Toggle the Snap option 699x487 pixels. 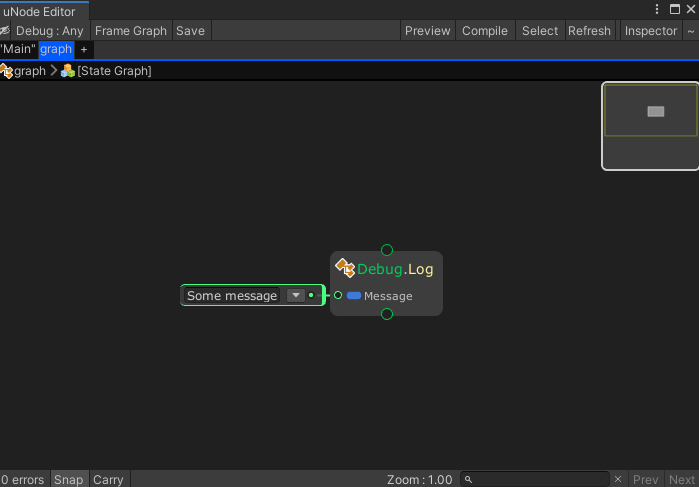click(x=69, y=479)
